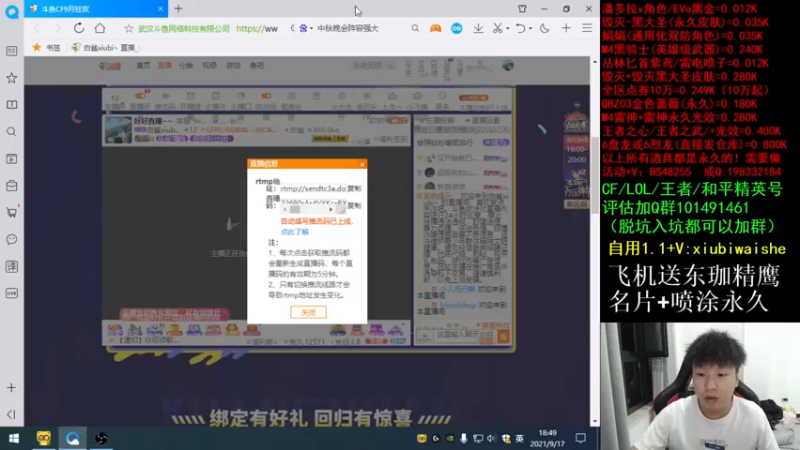Image resolution: width=800 pixels, height=450 pixels.
Task: Click the browser forward arrow
Action: [x=57, y=28]
